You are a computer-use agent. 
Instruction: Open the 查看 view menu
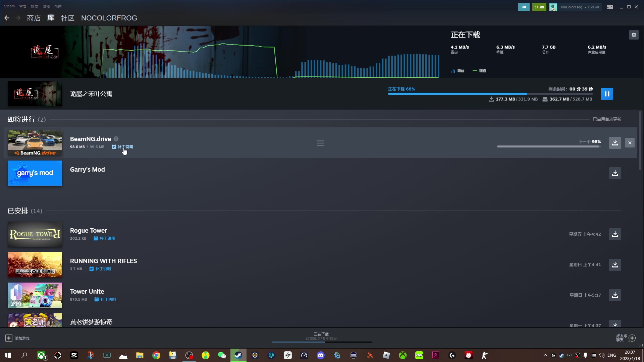[23, 6]
